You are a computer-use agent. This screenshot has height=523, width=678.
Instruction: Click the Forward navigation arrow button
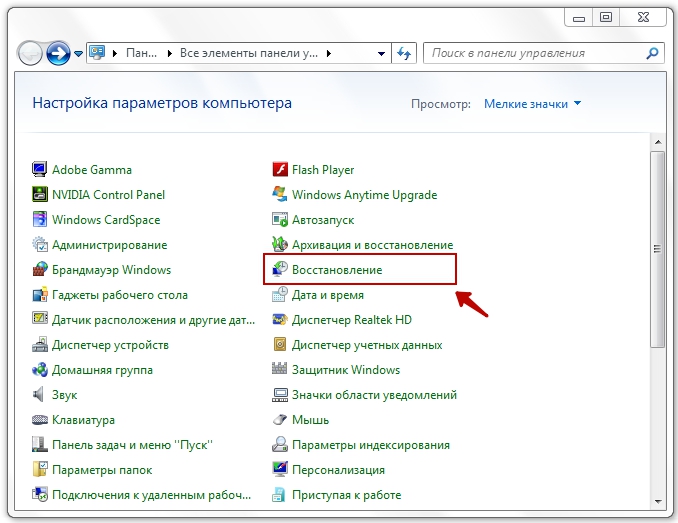click(58, 54)
